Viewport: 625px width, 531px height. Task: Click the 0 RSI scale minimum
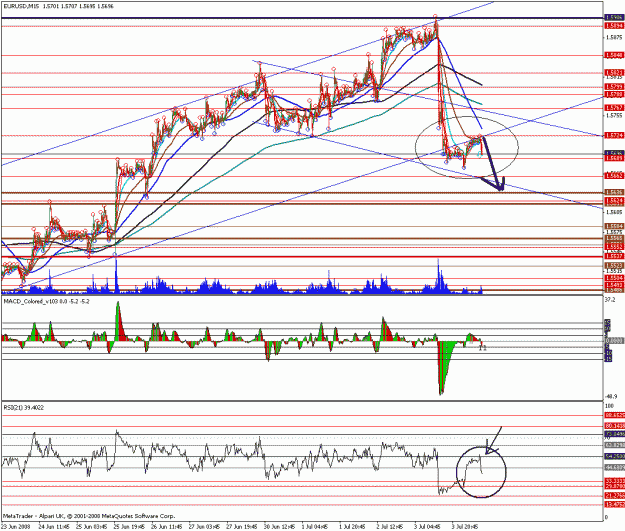607,517
